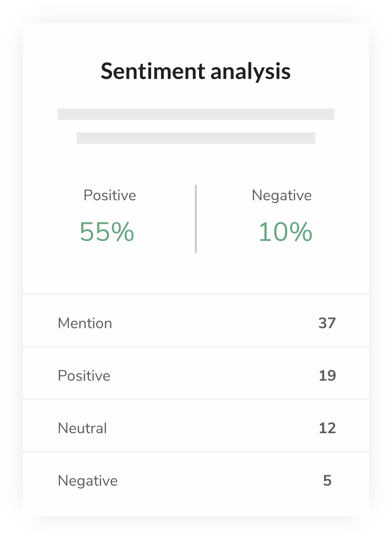Open the Positive row label beside 19
This screenshot has width=392, height=539.
pos(84,376)
